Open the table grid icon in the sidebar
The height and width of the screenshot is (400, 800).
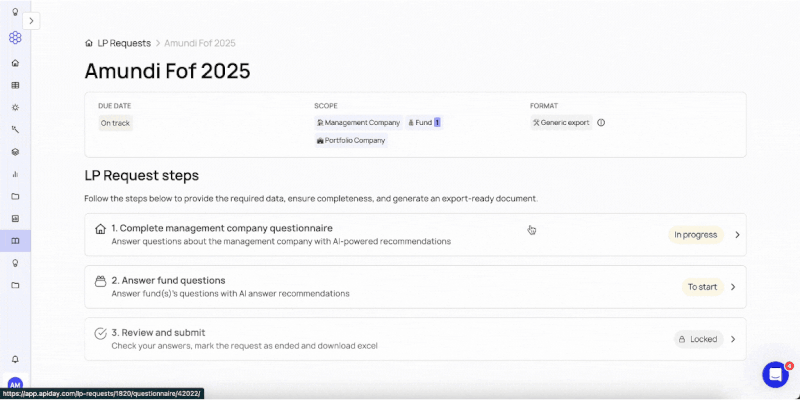point(15,85)
